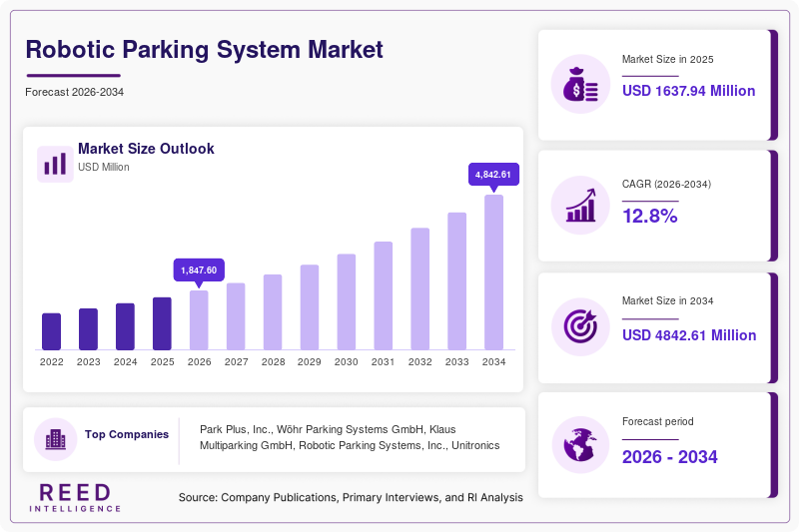Select the 2023 bar in the chart

(88, 328)
